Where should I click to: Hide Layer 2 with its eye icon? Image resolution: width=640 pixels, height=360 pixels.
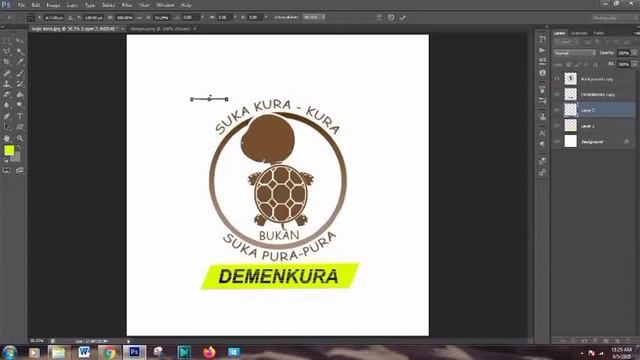click(x=557, y=110)
